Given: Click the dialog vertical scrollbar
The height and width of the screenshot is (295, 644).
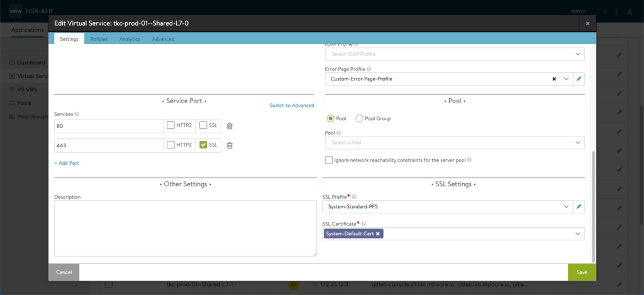Looking at the screenshot, I should pyautogui.click(x=592, y=206).
